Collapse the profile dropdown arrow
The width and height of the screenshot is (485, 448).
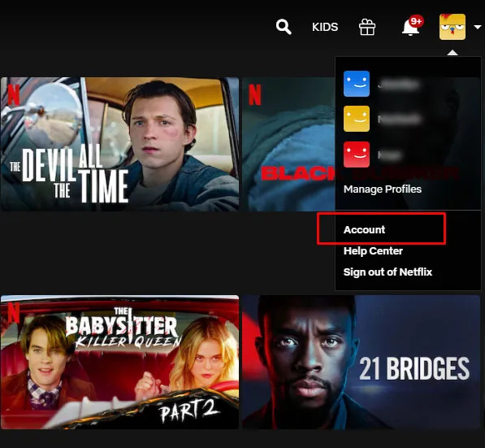(478, 27)
